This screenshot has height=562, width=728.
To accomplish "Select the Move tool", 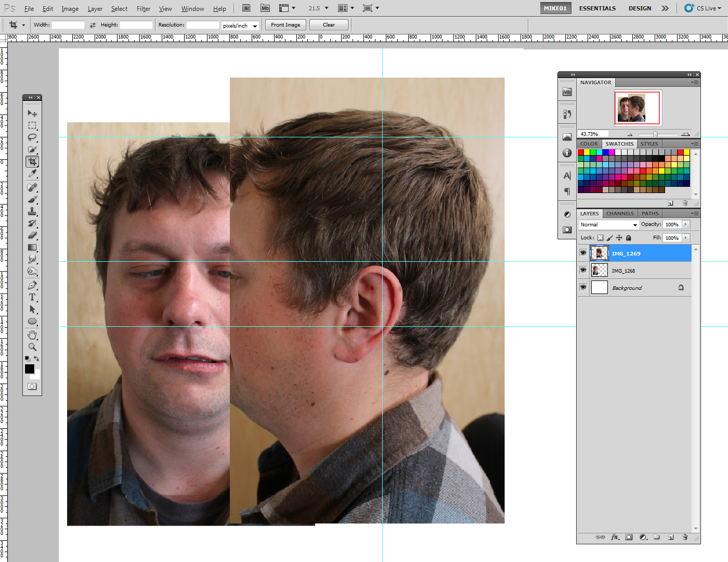I will coord(32,113).
